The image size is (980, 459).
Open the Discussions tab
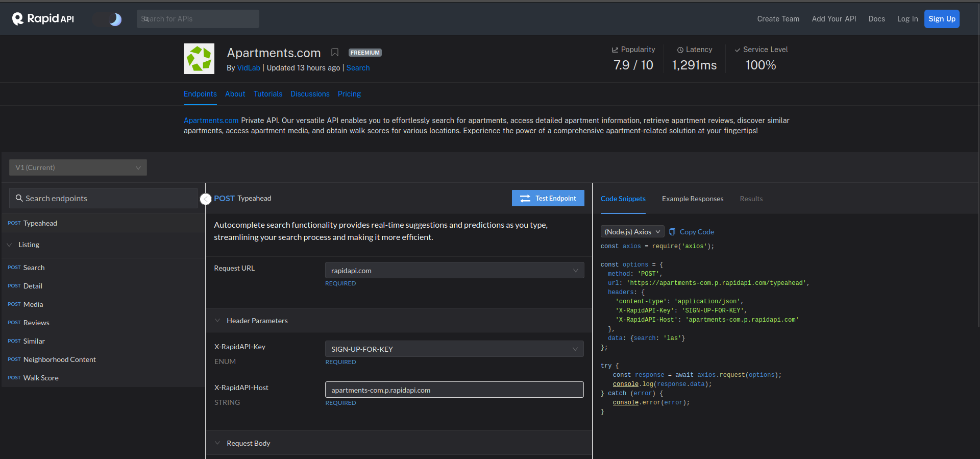310,94
